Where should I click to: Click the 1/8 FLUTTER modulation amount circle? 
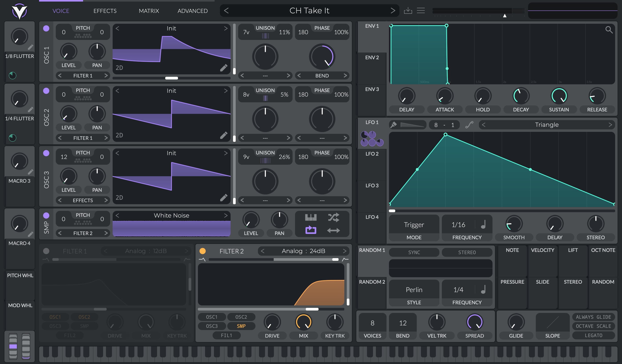(13, 75)
